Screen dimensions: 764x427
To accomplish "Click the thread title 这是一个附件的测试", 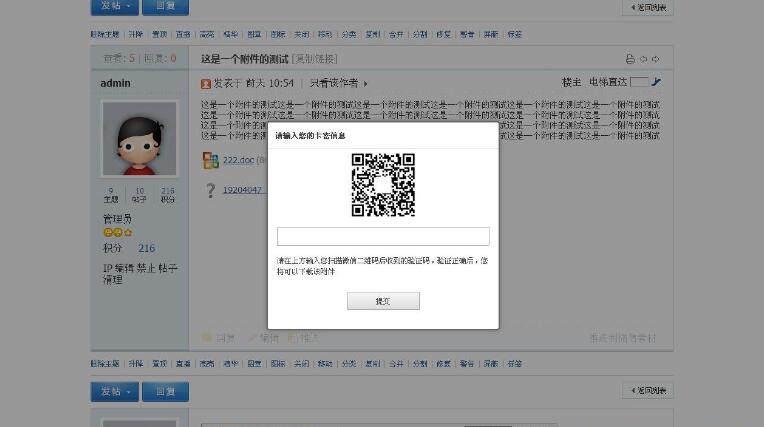I will pos(245,59).
